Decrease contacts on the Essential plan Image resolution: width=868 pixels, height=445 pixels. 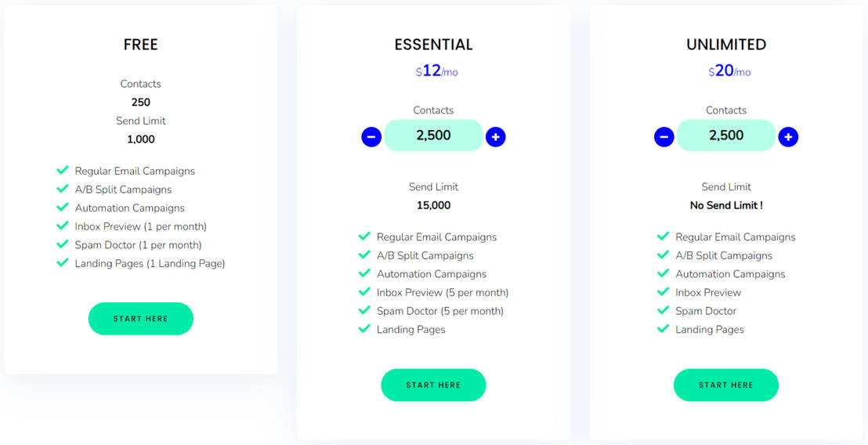click(x=371, y=136)
